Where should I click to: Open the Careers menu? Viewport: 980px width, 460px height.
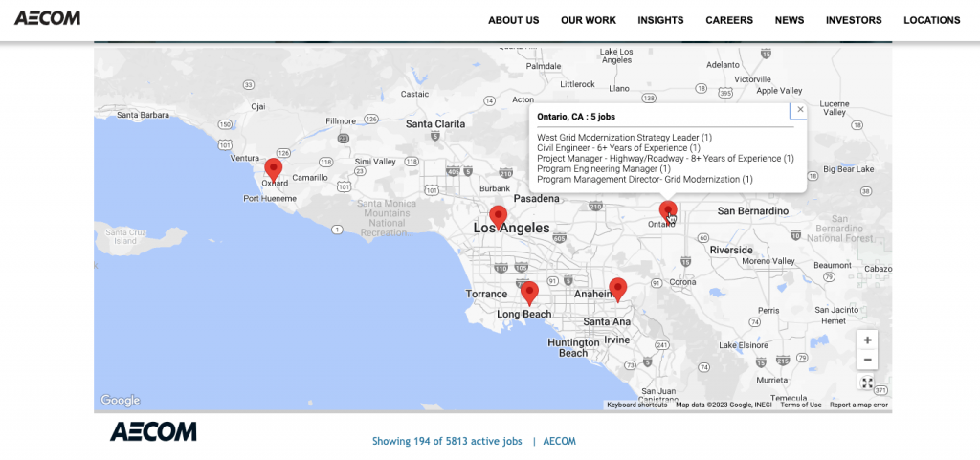[x=729, y=20]
